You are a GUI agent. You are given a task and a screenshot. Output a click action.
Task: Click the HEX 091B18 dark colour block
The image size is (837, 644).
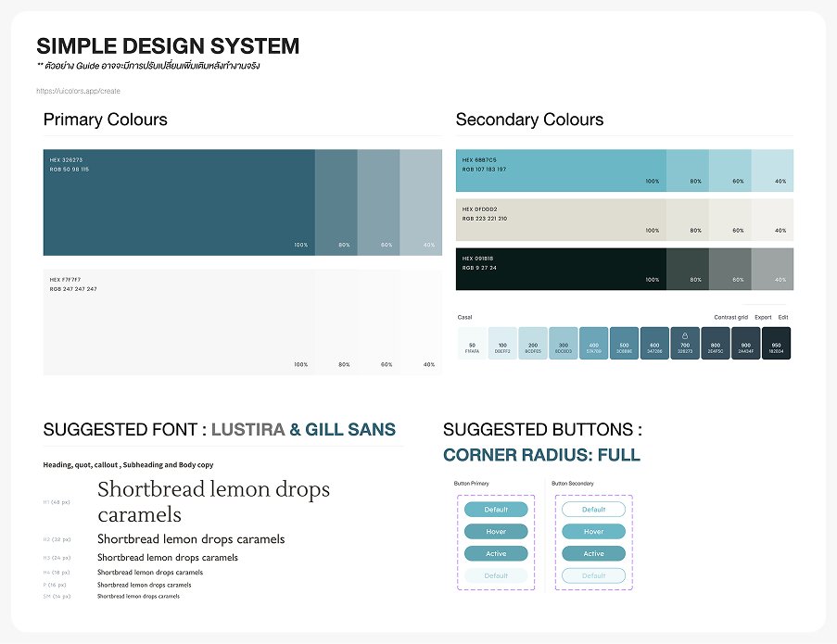tap(561, 269)
